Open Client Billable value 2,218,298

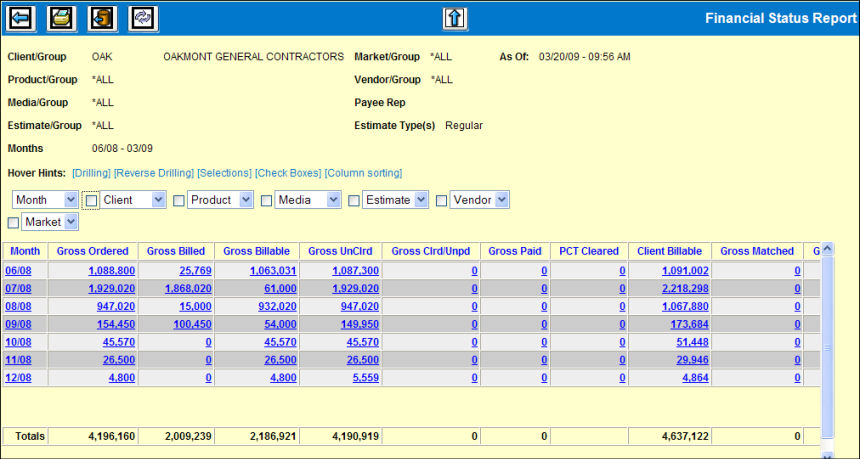pyautogui.click(x=685, y=288)
